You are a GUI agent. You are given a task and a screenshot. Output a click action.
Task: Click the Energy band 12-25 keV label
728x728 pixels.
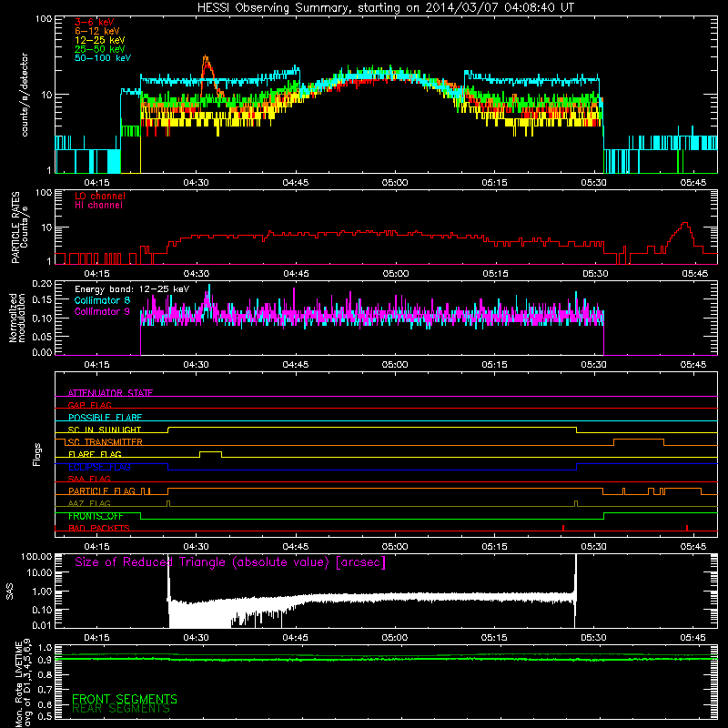click(x=132, y=289)
